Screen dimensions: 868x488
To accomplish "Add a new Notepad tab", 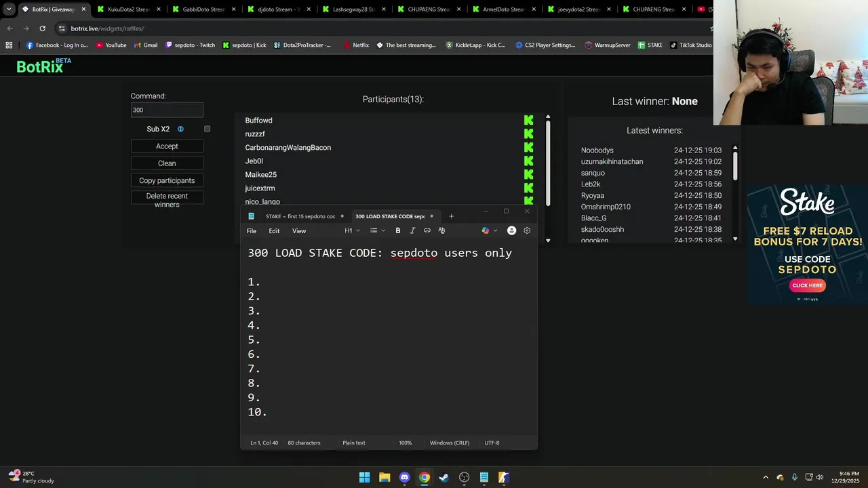I will (x=451, y=216).
